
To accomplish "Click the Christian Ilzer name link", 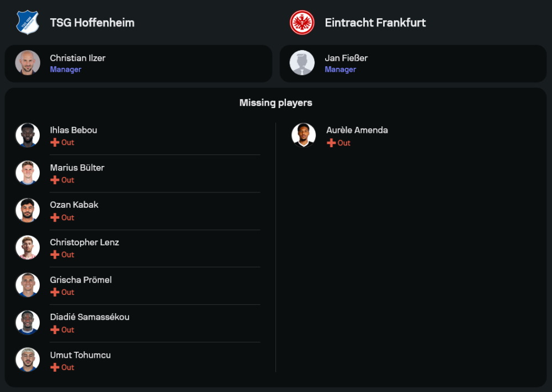I will tap(78, 58).
